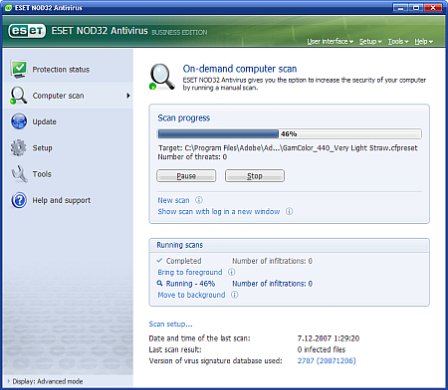448x390 pixels.
Task: Stop the running scan
Action: (255, 176)
